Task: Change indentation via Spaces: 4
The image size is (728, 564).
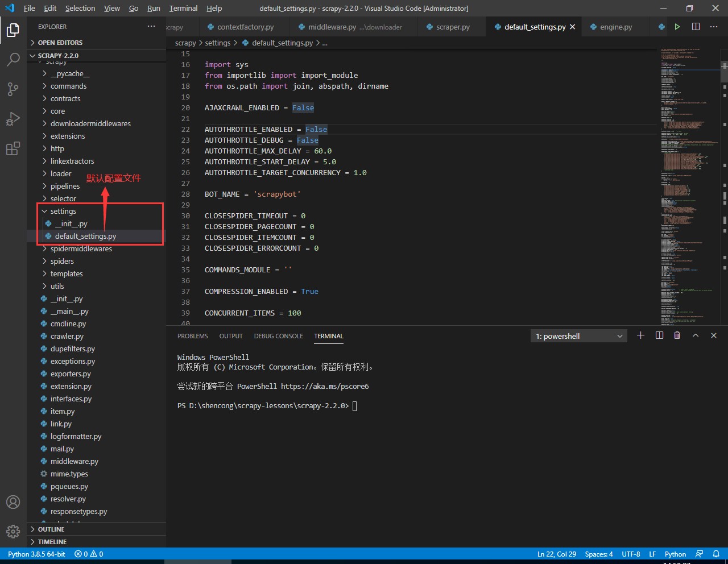Action: pyautogui.click(x=599, y=554)
